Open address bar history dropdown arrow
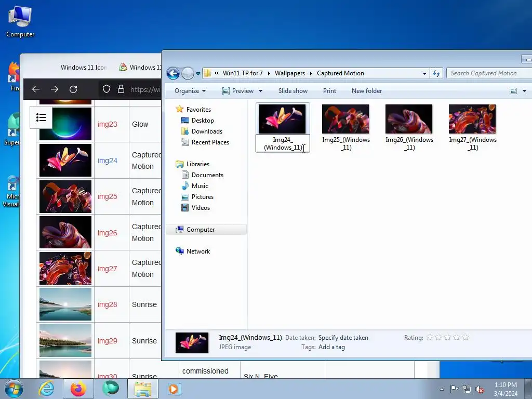Screen dimensions: 532x399 (424, 74)
